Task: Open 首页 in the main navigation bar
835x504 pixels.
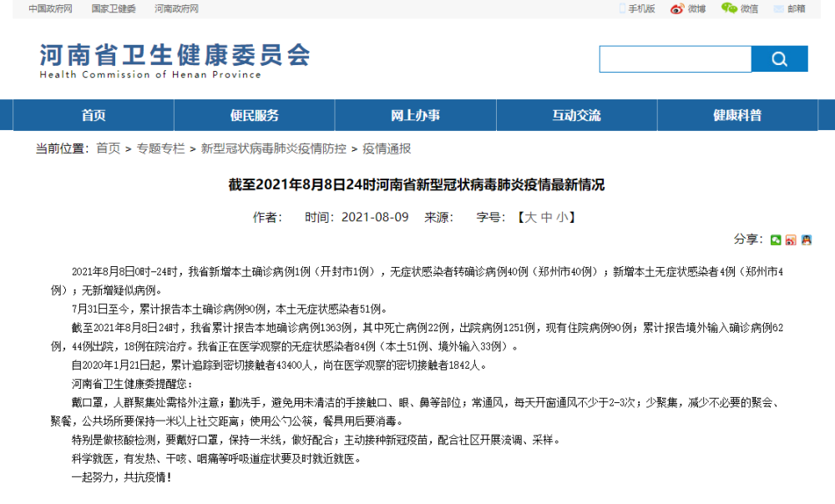Action: click(94, 115)
